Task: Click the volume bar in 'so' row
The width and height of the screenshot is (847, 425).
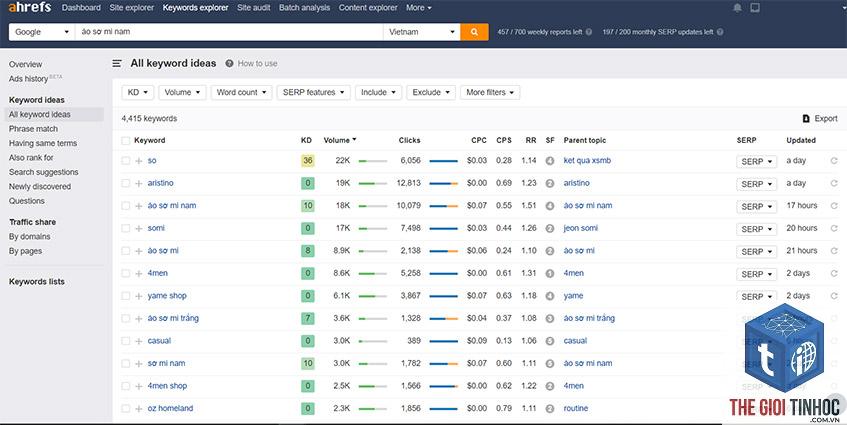Action: [x=373, y=161]
